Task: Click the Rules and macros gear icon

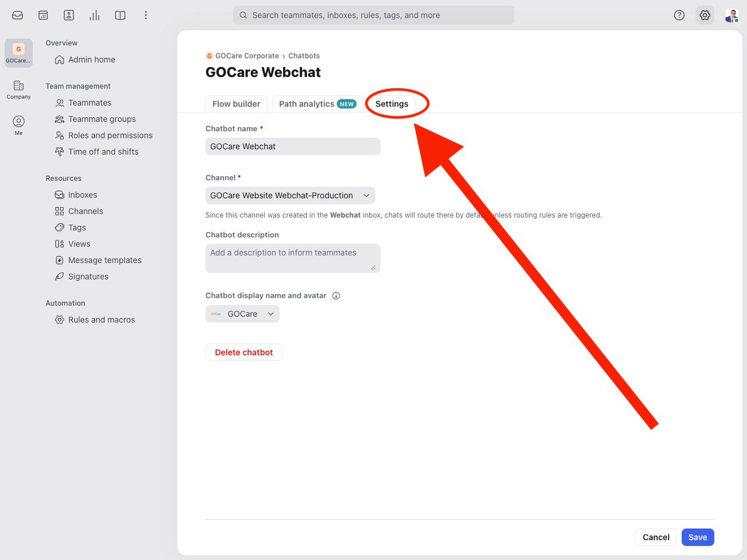Action: click(x=60, y=320)
